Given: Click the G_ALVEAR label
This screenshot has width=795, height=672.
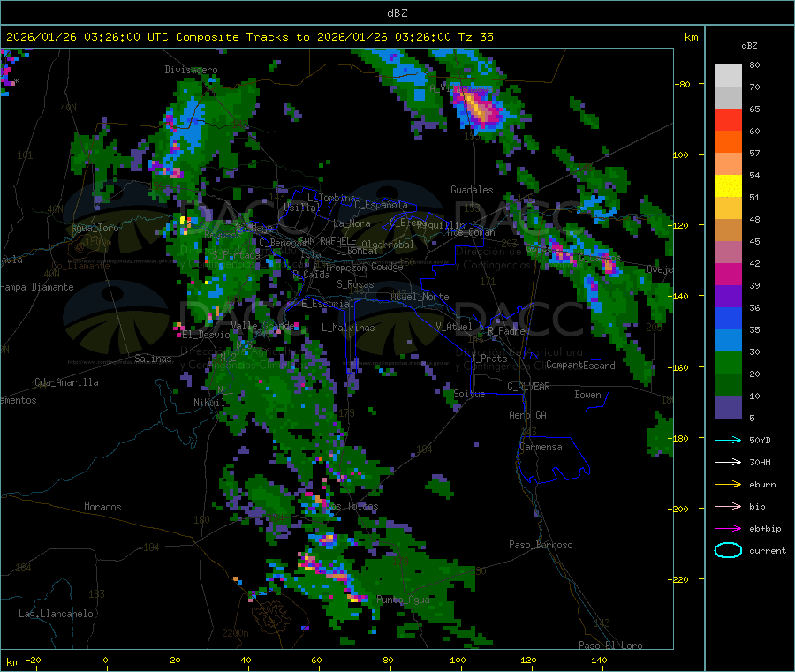Looking at the screenshot, I should [528, 387].
